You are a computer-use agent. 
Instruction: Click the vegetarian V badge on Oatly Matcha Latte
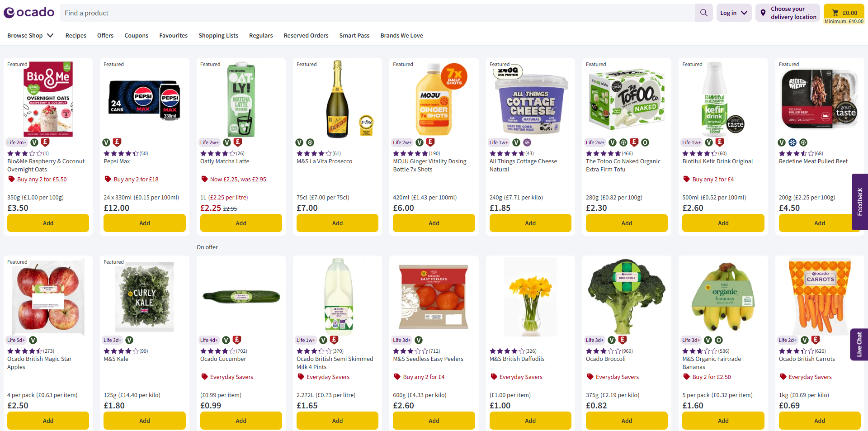pos(227,142)
